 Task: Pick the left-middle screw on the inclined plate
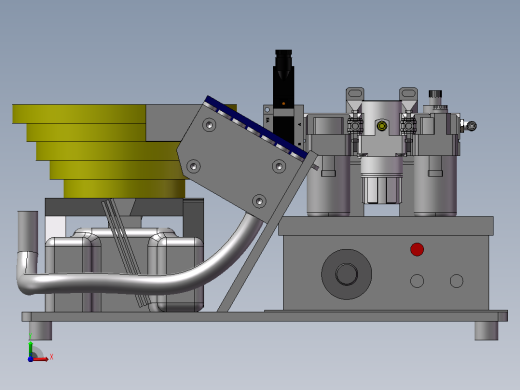click(x=193, y=166)
